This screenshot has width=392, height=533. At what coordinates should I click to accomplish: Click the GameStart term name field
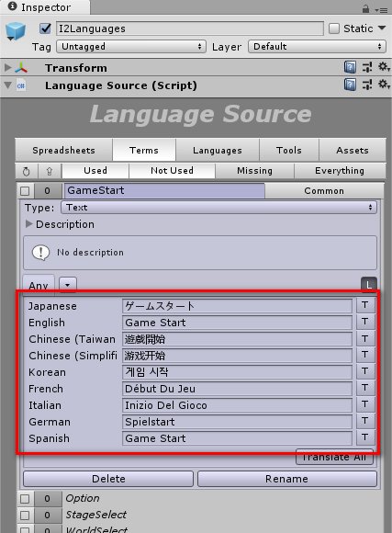click(164, 191)
